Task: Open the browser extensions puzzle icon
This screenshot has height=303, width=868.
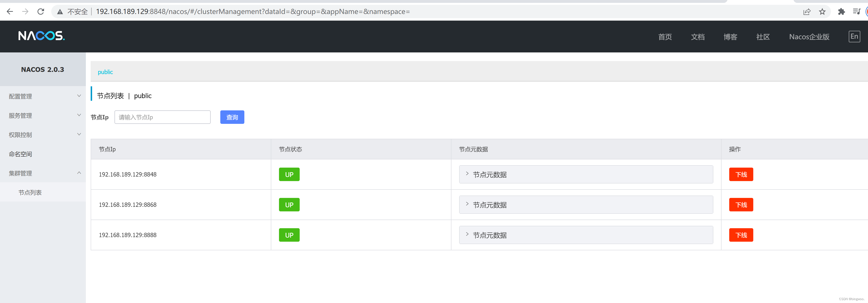Action: [x=841, y=12]
